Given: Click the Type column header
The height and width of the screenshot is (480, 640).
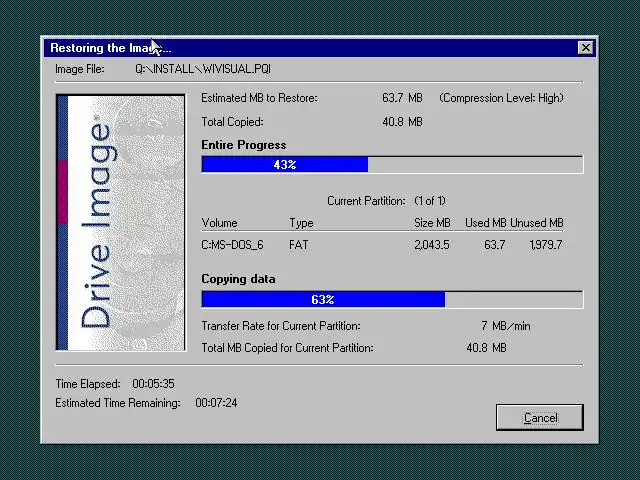Looking at the screenshot, I should click(301, 223).
